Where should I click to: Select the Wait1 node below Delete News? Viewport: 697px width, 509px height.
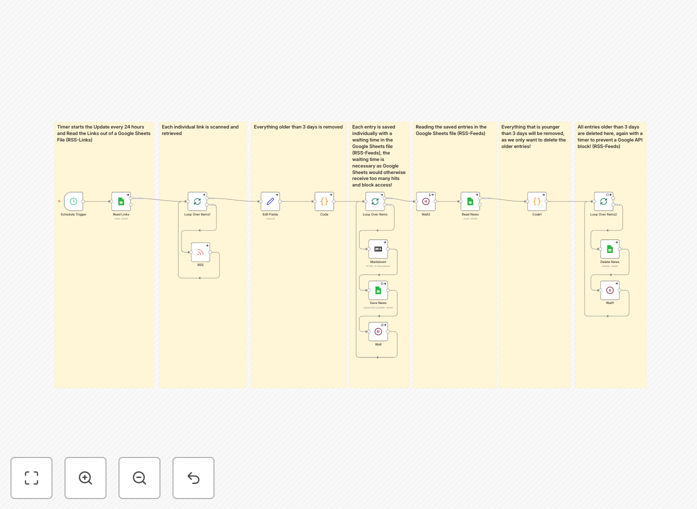coord(610,290)
